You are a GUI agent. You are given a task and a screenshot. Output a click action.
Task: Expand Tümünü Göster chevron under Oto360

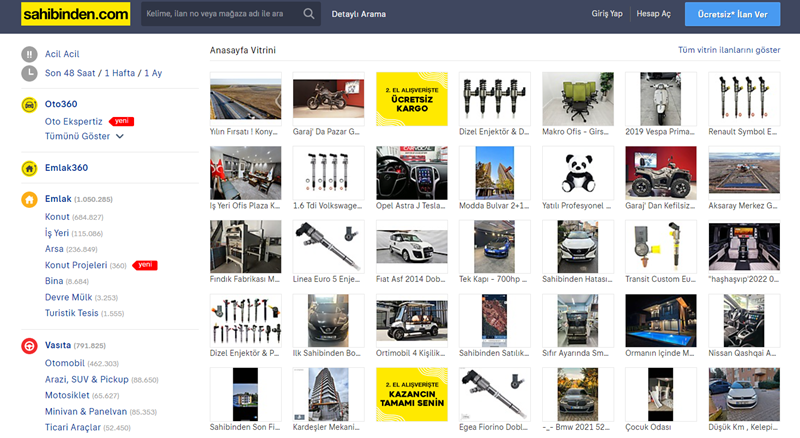click(120, 136)
